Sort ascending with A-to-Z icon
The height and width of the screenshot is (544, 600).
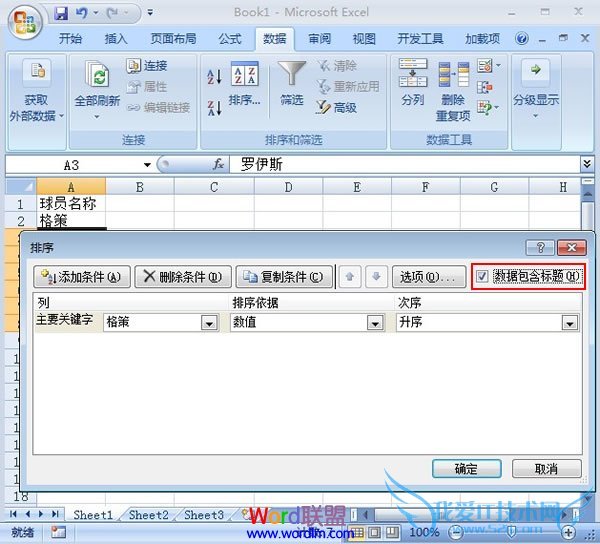point(214,77)
